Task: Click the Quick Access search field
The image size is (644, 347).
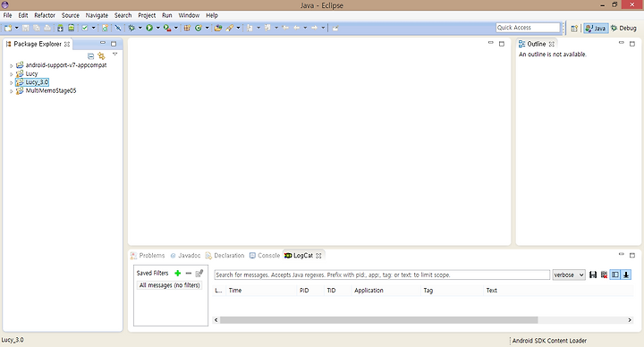Action: (528, 28)
